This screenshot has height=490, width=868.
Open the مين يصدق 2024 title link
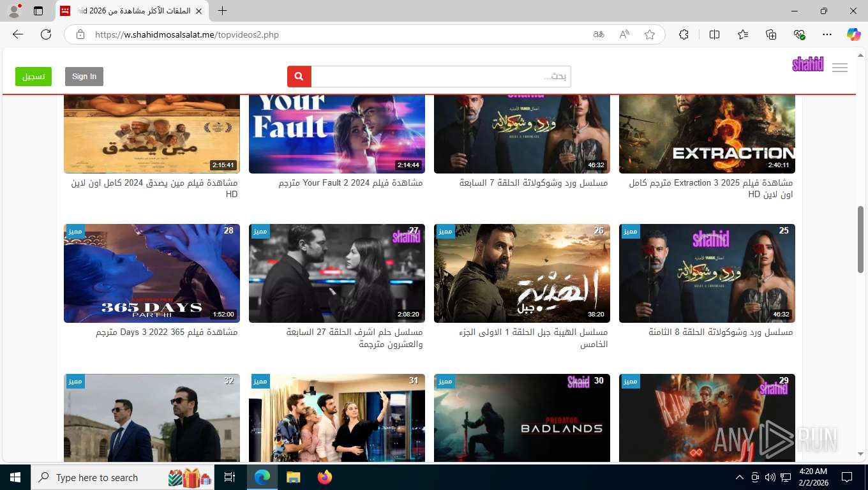click(154, 188)
